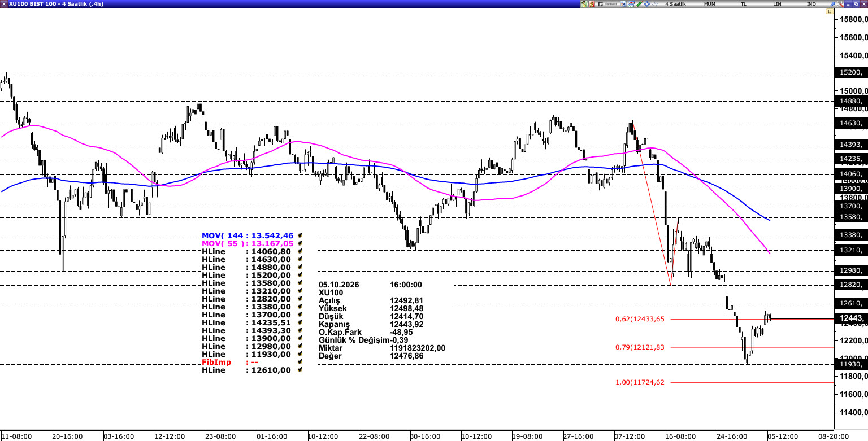Open the MUM chart type selector
The height and width of the screenshot is (441, 868).
coord(710,4)
